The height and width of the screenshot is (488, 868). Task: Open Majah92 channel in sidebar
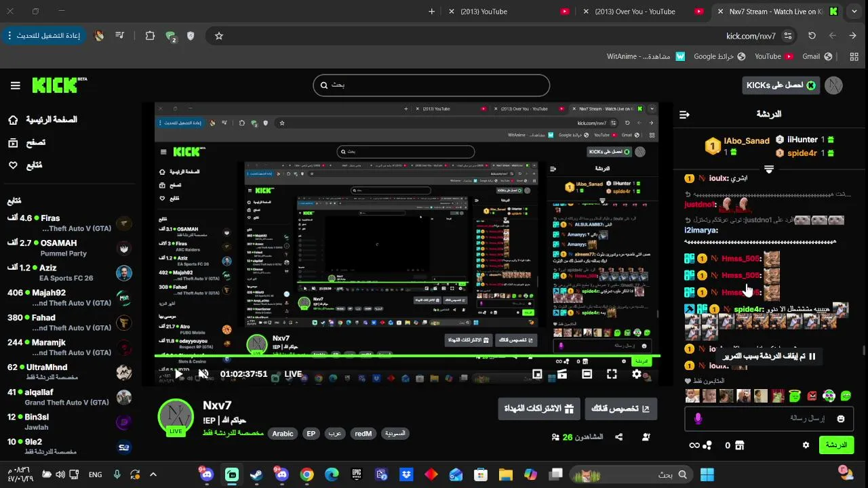(x=69, y=298)
